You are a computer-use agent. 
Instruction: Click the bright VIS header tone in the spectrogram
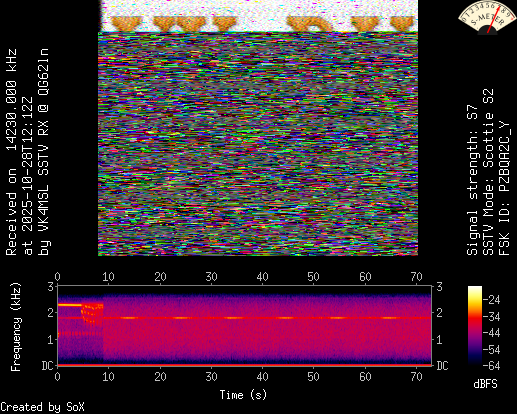[70, 305]
